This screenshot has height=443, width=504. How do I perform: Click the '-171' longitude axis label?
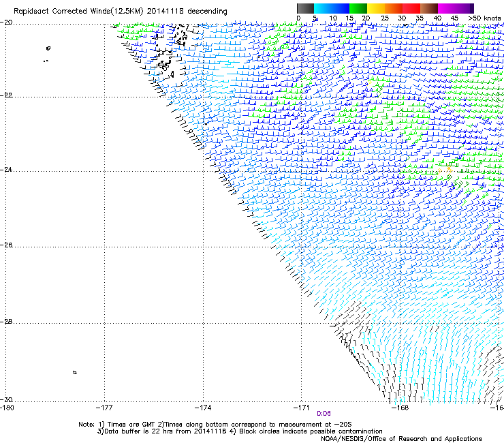click(x=302, y=408)
